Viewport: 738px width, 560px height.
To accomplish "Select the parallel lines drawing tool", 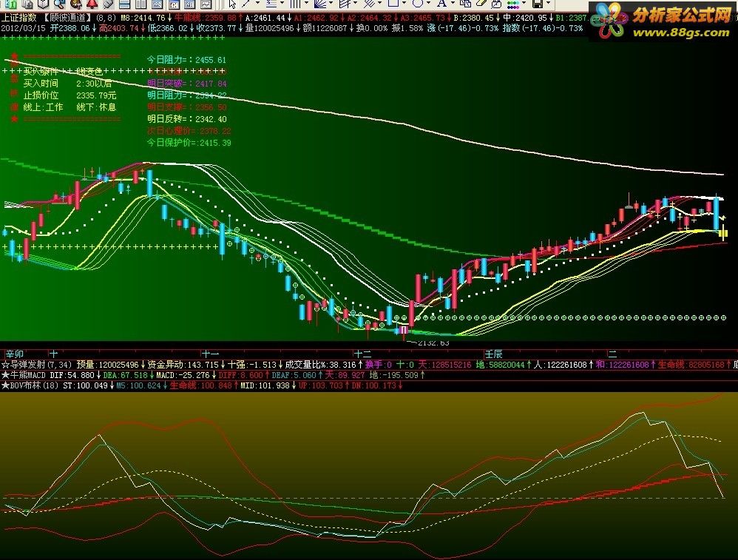I will [271, 4].
